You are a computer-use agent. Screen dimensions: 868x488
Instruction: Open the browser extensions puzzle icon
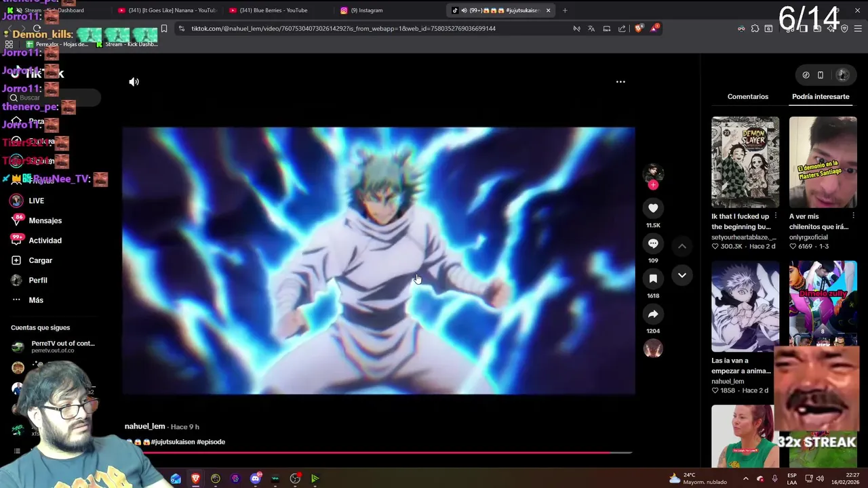pos(755,28)
